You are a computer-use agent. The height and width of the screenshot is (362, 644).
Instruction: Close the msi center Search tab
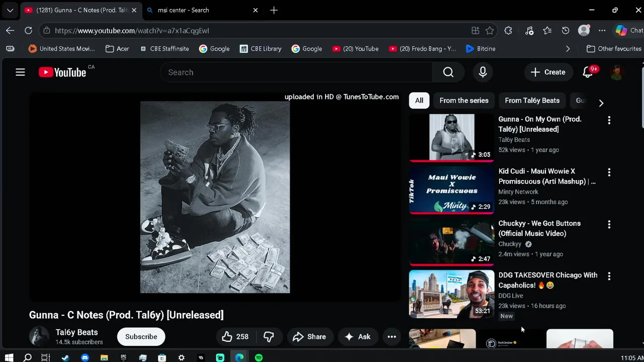click(255, 10)
